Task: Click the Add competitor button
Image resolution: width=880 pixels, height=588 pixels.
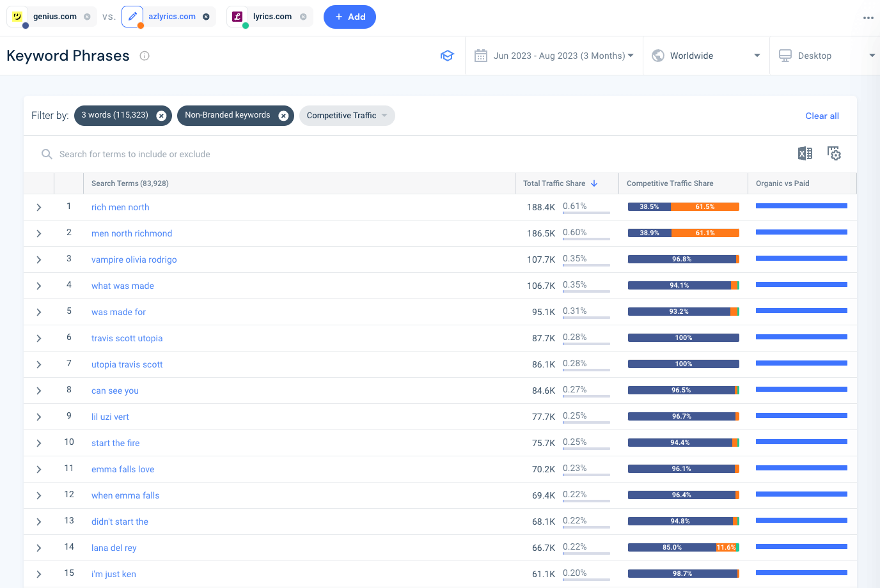Action: (350, 17)
